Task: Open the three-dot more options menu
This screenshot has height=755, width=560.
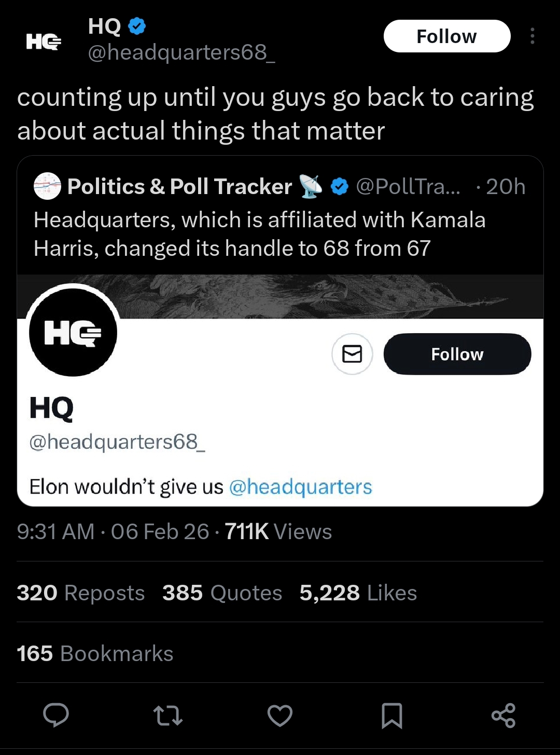Action: point(532,36)
